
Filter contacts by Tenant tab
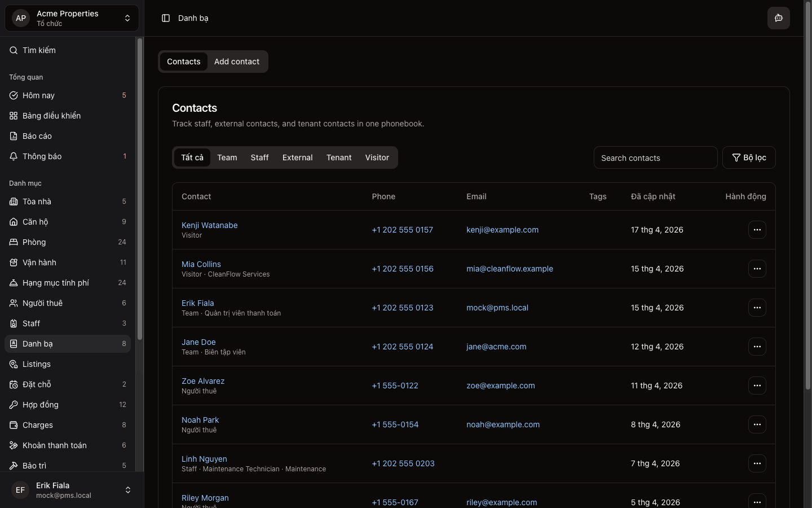click(x=339, y=157)
